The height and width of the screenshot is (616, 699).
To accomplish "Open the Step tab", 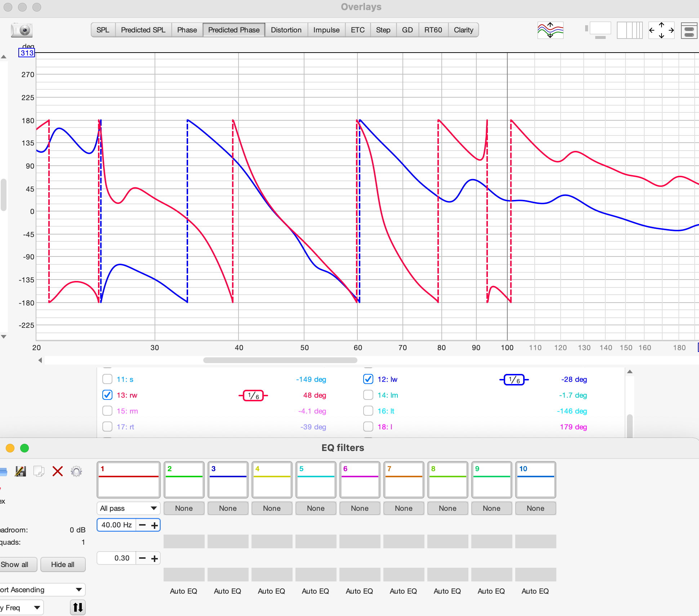I will (x=383, y=30).
